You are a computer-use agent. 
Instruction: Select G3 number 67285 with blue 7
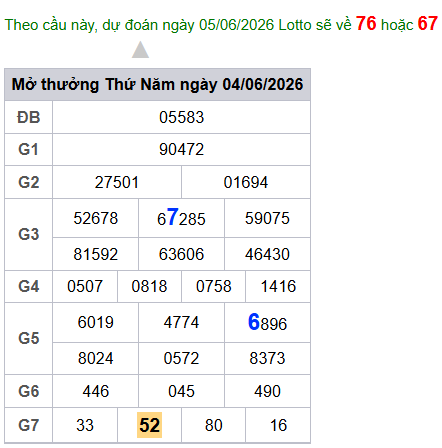point(181,218)
